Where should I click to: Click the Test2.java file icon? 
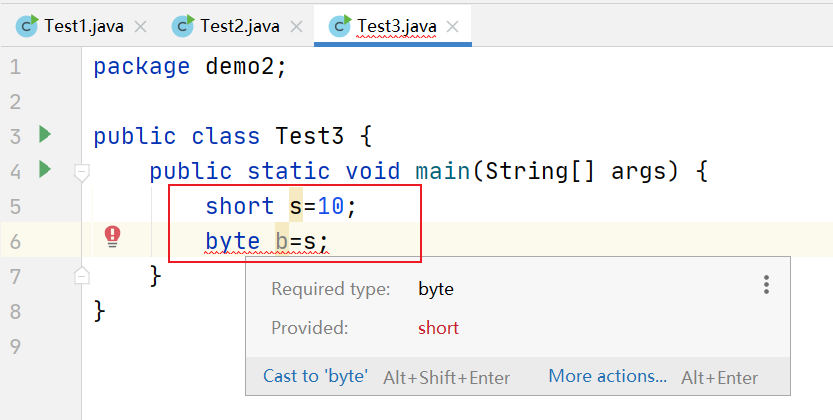[183, 26]
